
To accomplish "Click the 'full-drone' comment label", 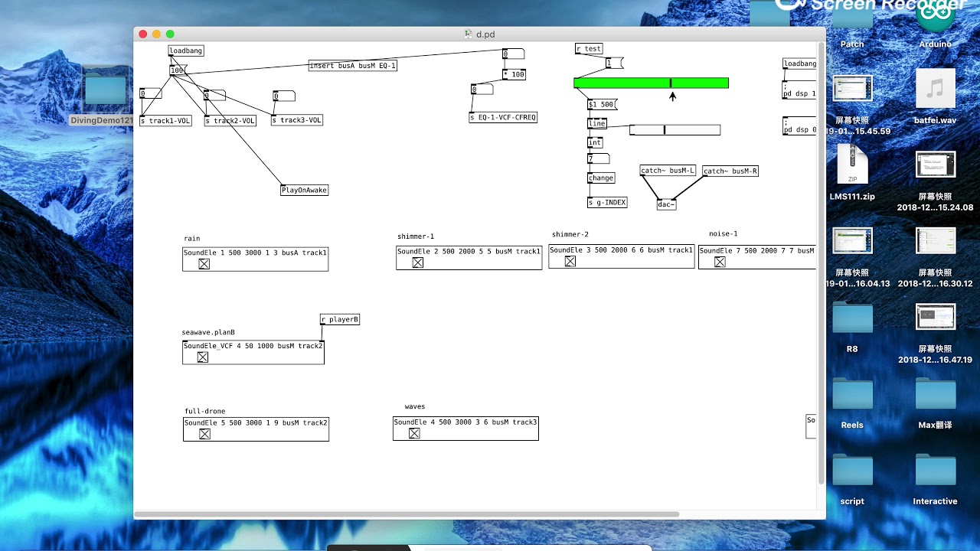I will tap(204, 412).
